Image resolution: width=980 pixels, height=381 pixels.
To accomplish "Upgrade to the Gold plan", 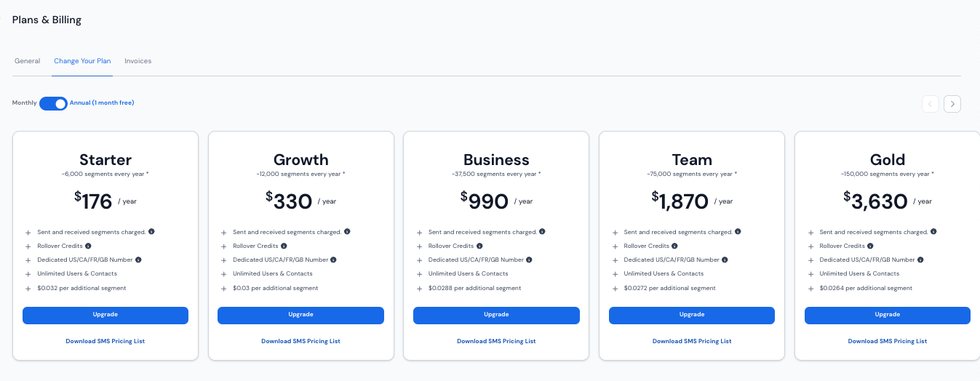I will (x=888, y=315).
